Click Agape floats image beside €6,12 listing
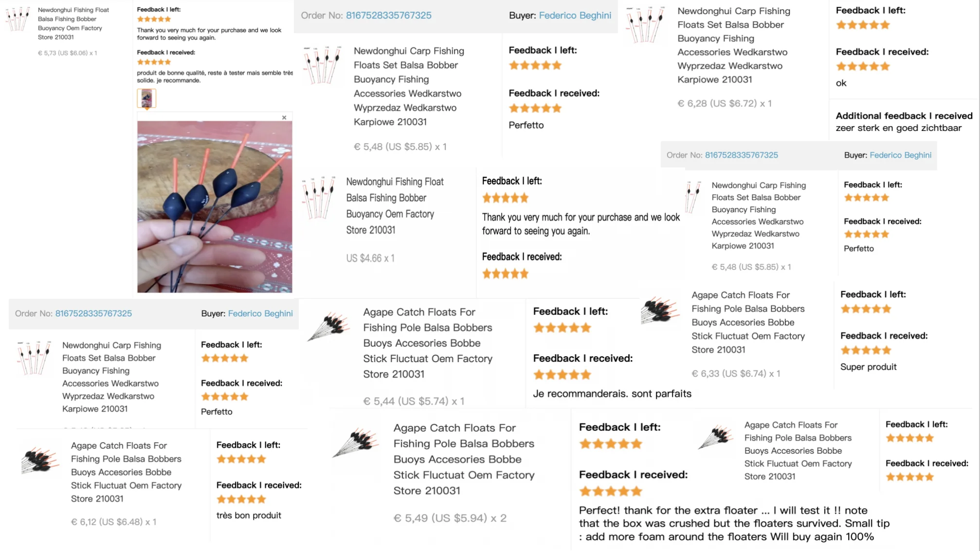 (40, 460)
